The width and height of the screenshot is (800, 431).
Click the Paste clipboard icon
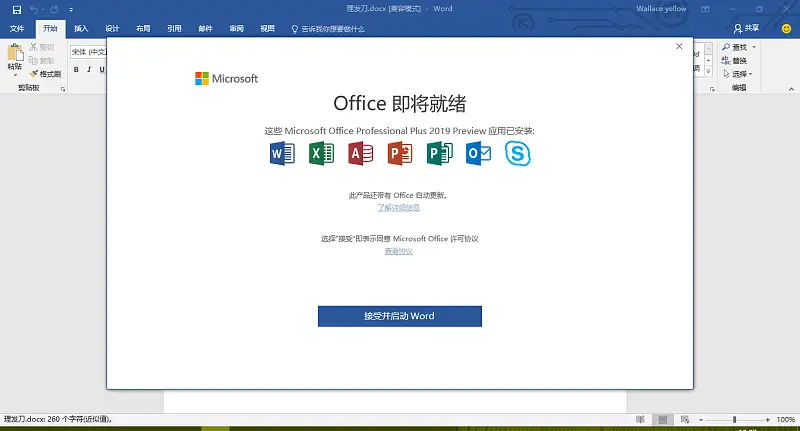[15, 52]
